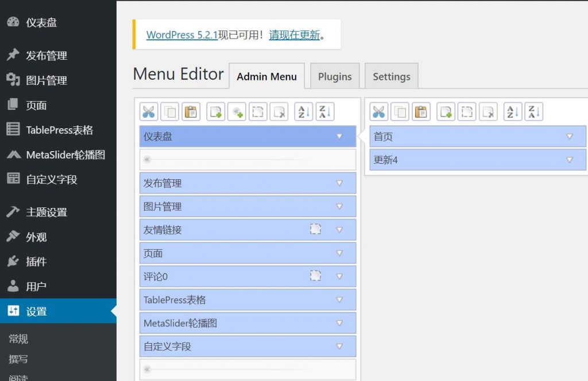The image size is (588, 381).
Task: Open 图片管理 in admin sidebar
Action: (x=58, y=80)
